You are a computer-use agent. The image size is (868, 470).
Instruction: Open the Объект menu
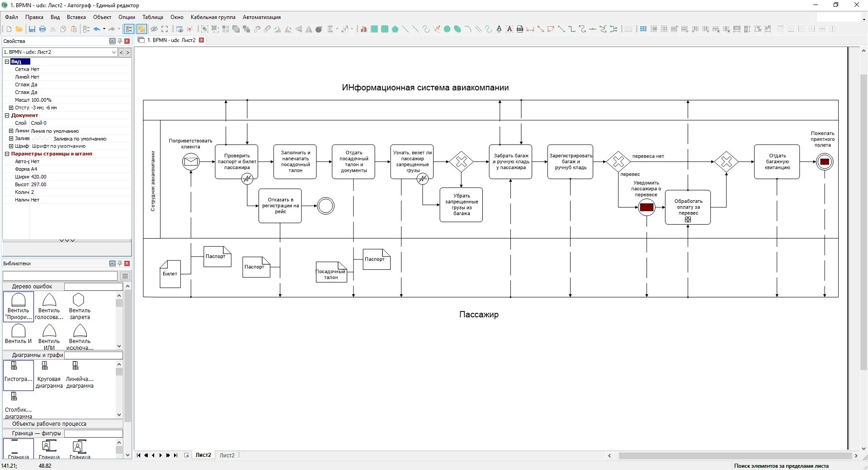point(102,17)
